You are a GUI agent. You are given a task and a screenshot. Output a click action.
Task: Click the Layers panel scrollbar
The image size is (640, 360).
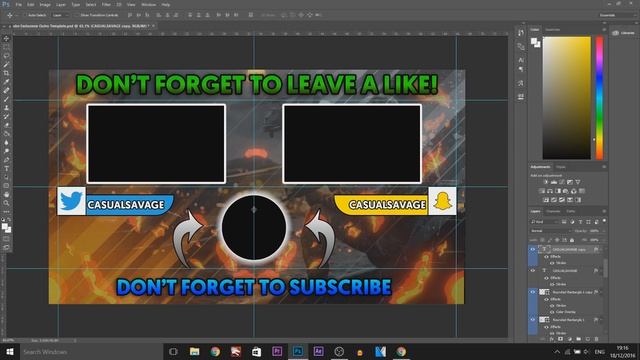click(605, 268)
